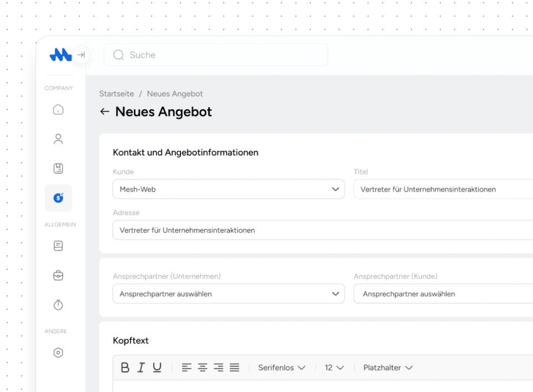Click the Startseite breadcrumb link
The width and height of the screenshot is (533, 392).
117,94
